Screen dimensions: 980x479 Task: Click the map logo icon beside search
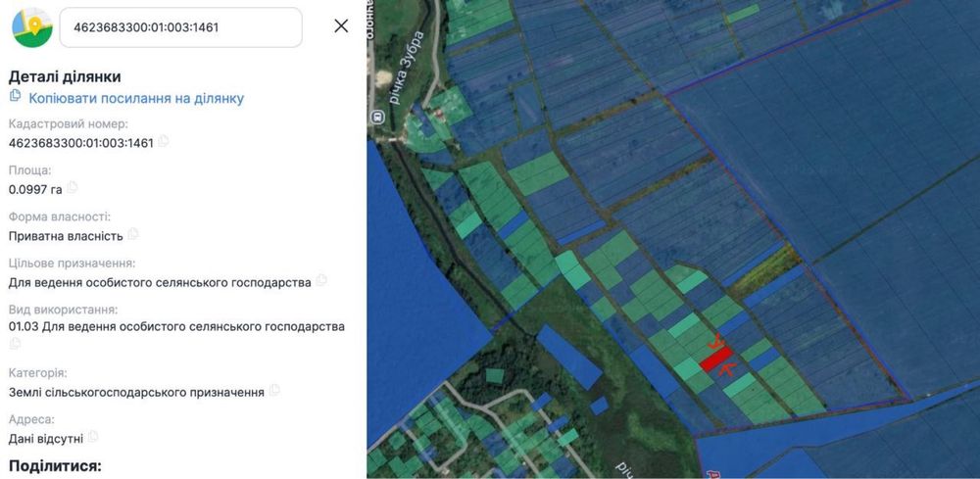32,27
